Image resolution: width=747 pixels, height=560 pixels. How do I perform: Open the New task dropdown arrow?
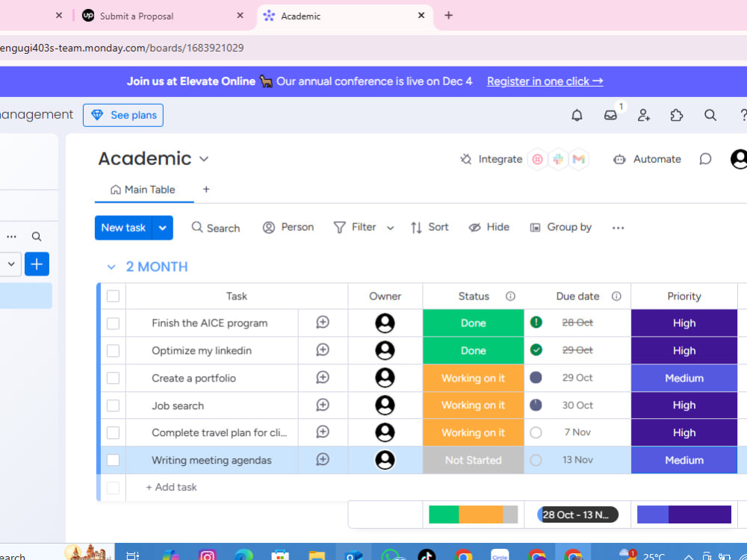[x=162, y=228]
